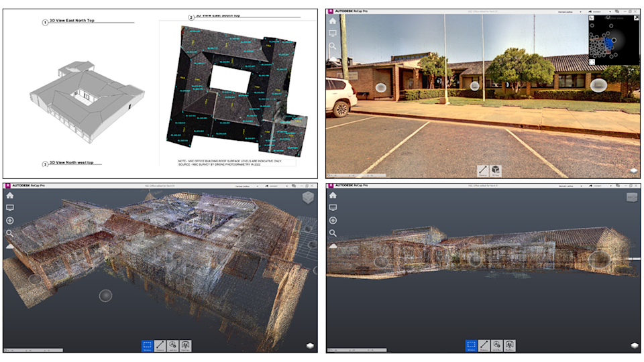Click the grey 3D building model view
The image size is (644, 362).
(87, 101)
